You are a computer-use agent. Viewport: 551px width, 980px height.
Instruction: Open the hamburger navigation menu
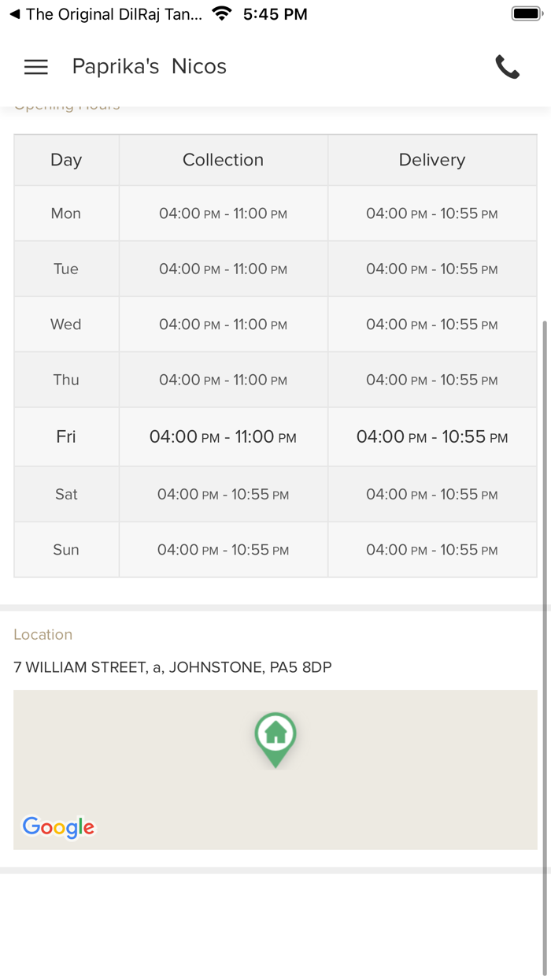(36, 67)
